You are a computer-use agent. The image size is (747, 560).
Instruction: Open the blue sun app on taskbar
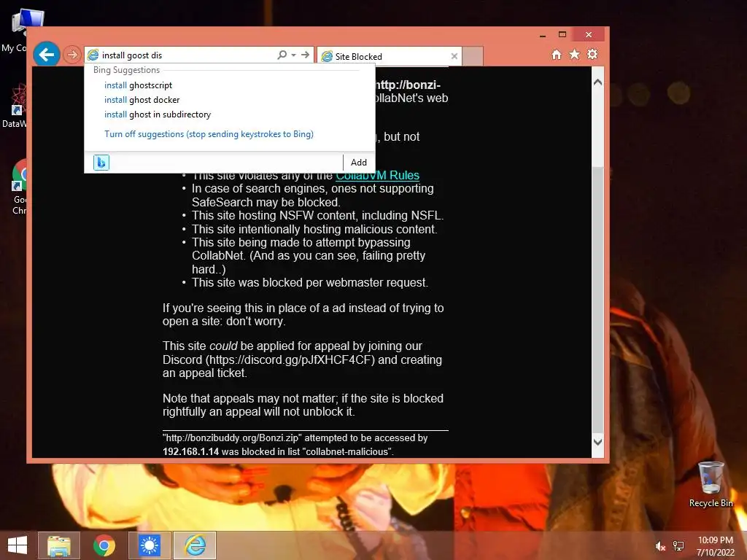point(149,545)
